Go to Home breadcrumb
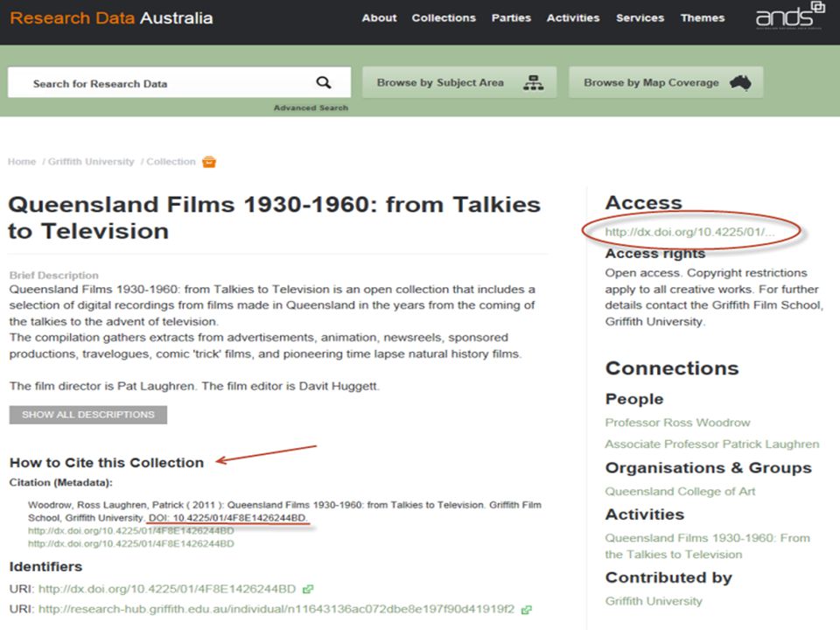Screen dimensions: 840x630 coord(21,161)
